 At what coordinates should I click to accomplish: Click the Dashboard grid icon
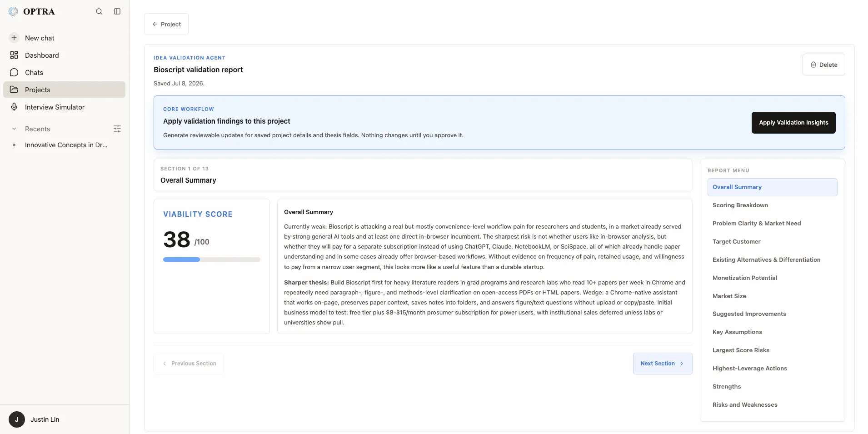click(14, 55)
